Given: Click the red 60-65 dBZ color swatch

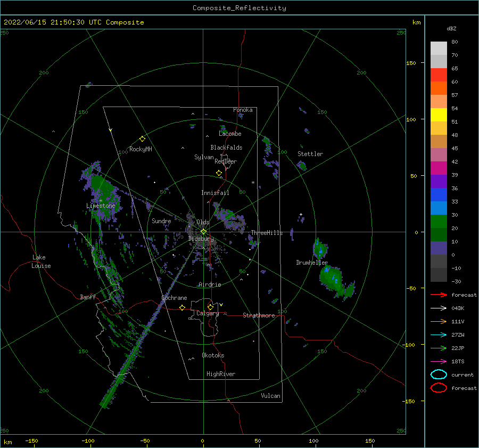Looking at the screenshot, I should pos(439,75).
